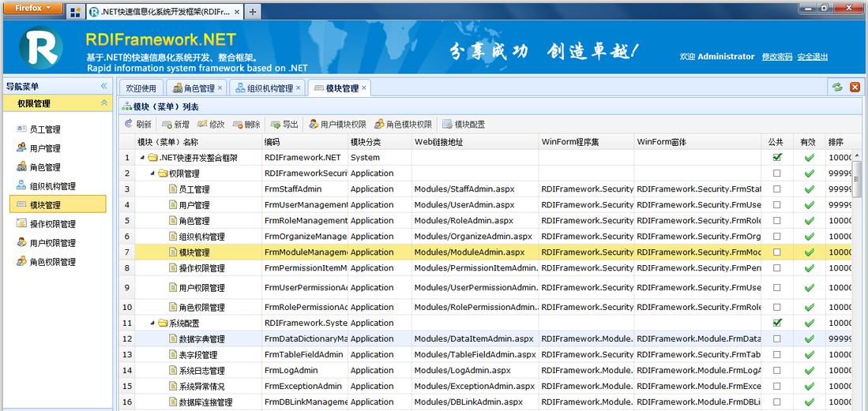Close the 角色管理 tab
The height and width of the screenshot is (411, 868).
coord(220,88)
